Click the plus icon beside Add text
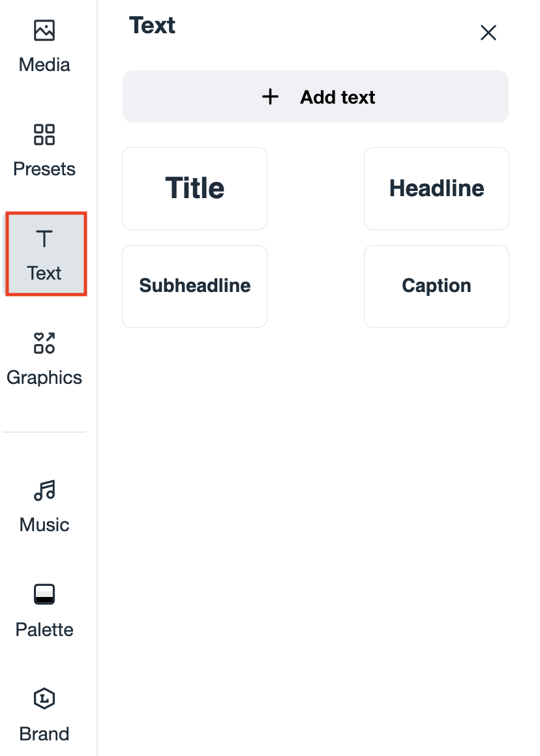This screenshot has height=756, width=540. click(x=270, y=97)
